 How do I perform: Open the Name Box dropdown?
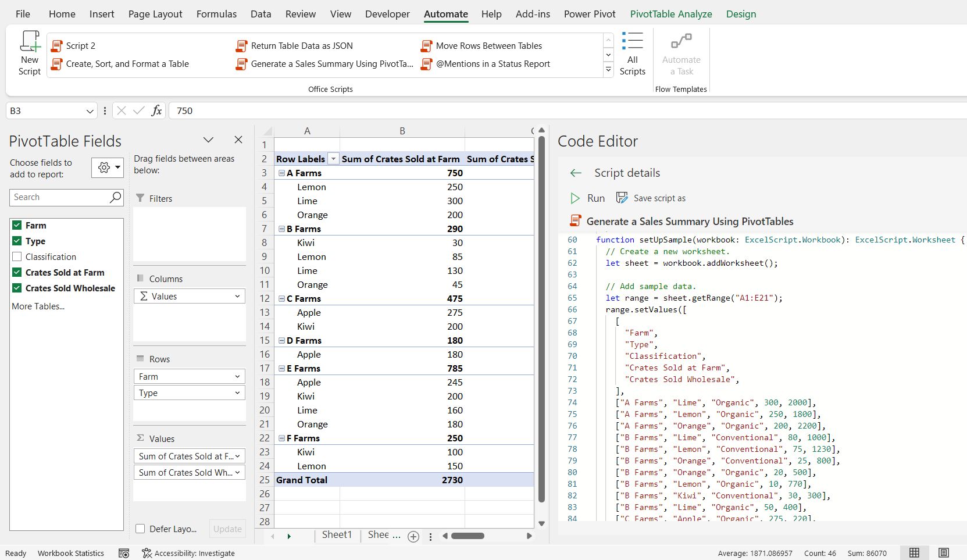[x=90, y=110]
